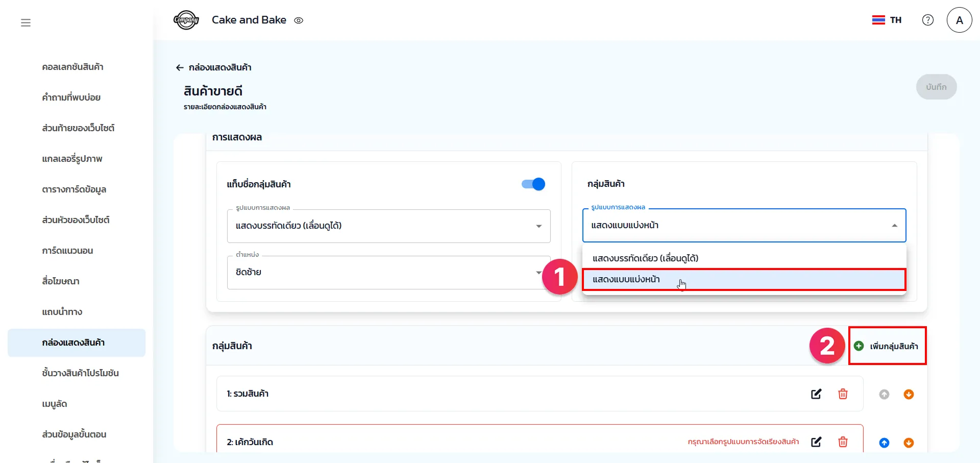This screenshot has width=980, height=463.
Task: Switch language using the TH flag selector
Action: tap(887, 20)
